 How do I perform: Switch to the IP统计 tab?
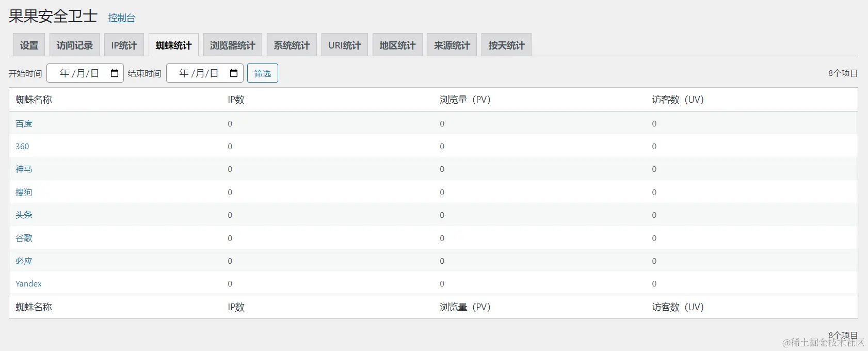coord(124,45)
